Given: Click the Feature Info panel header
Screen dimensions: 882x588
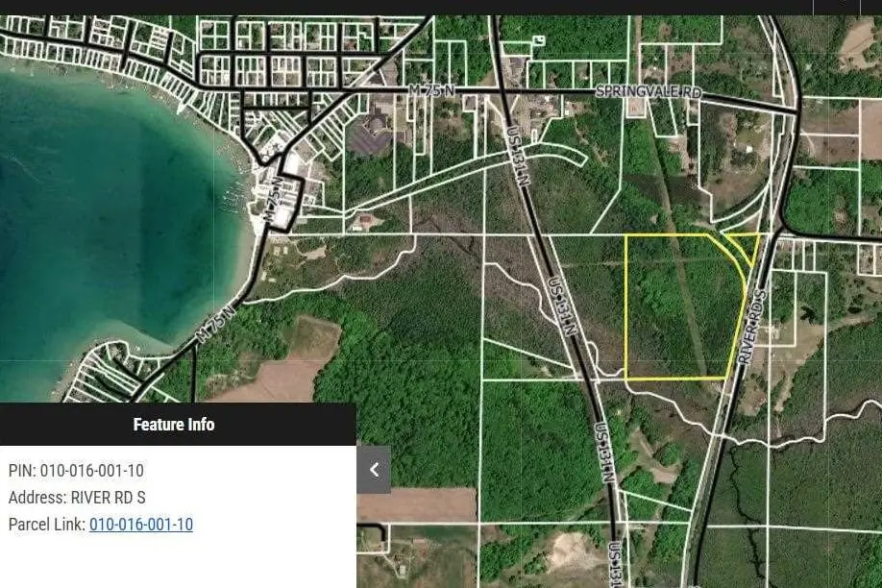Looking at the screenshot, I should pyautogui.click(x=174, y=425).
